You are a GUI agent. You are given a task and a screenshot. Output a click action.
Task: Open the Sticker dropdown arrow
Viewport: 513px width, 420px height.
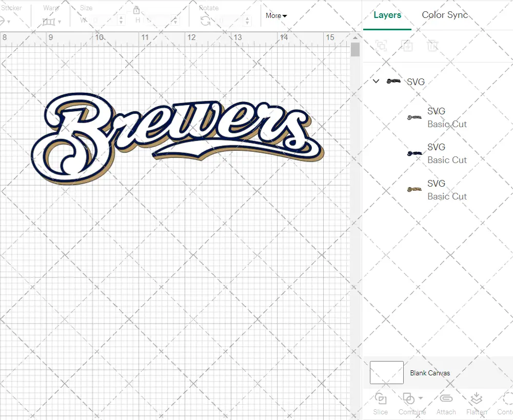click(x=9, y=22)
